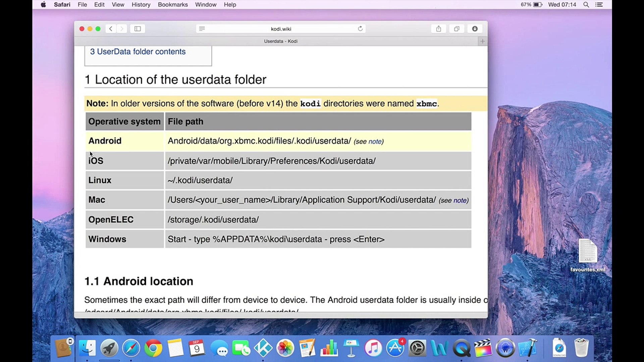This screenshot has width=644, height=362.
Task: Click the reload page icon
Action: click(x=360, y=29)
